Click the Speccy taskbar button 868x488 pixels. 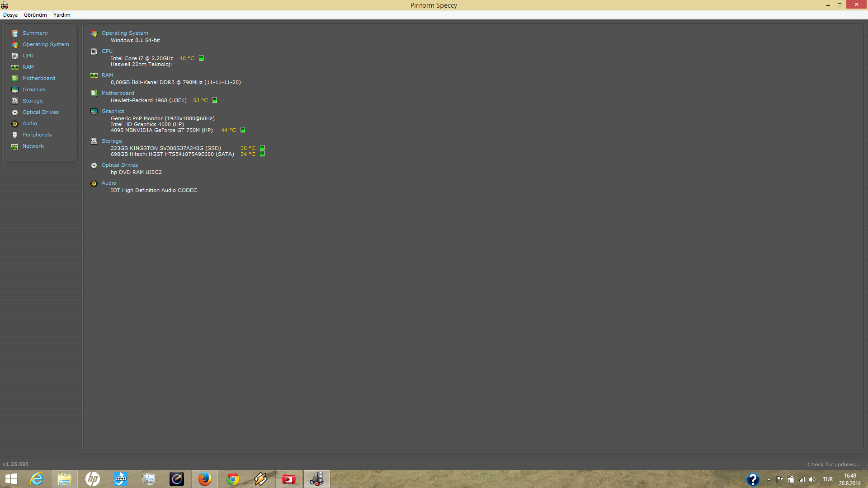point(317,479)
